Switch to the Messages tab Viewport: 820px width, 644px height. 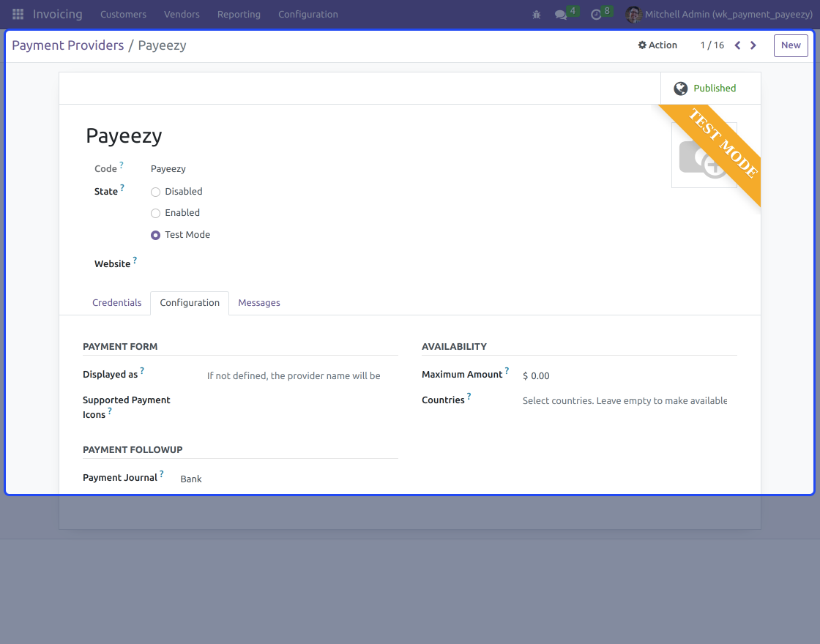(x=259, y=303)
